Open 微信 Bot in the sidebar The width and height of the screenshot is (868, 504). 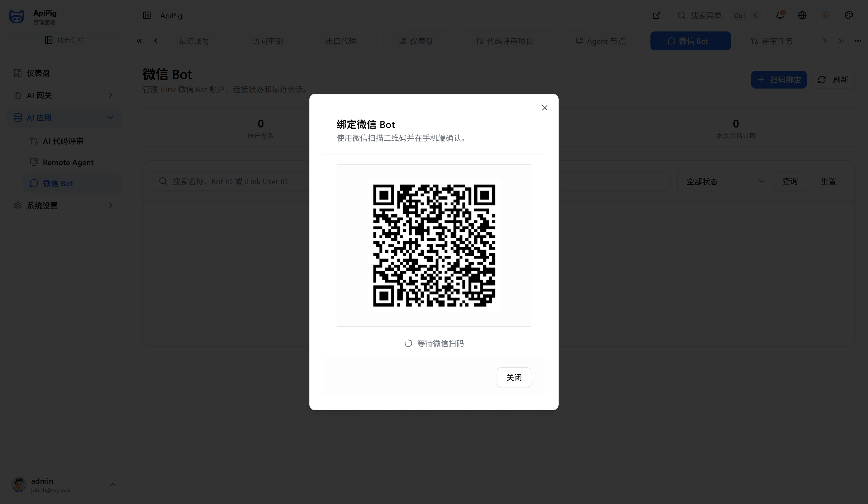(72, 184)
